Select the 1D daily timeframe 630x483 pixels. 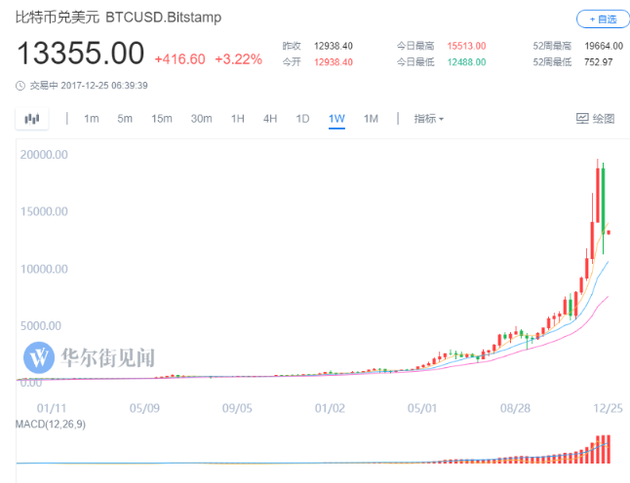tap(303, 119)
